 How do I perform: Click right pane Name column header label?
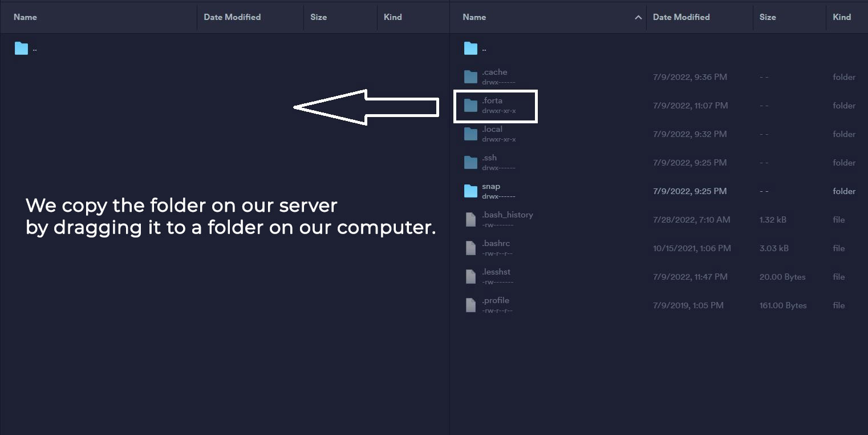click(x=474, y=17)
